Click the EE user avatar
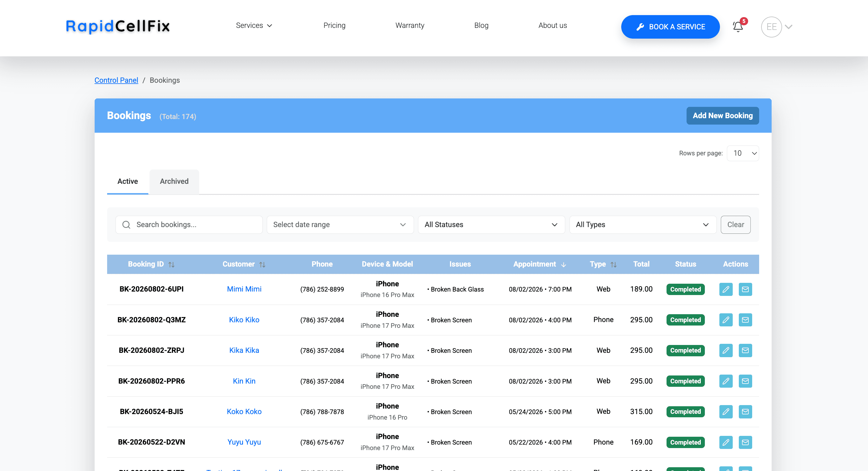 point(771,27)
